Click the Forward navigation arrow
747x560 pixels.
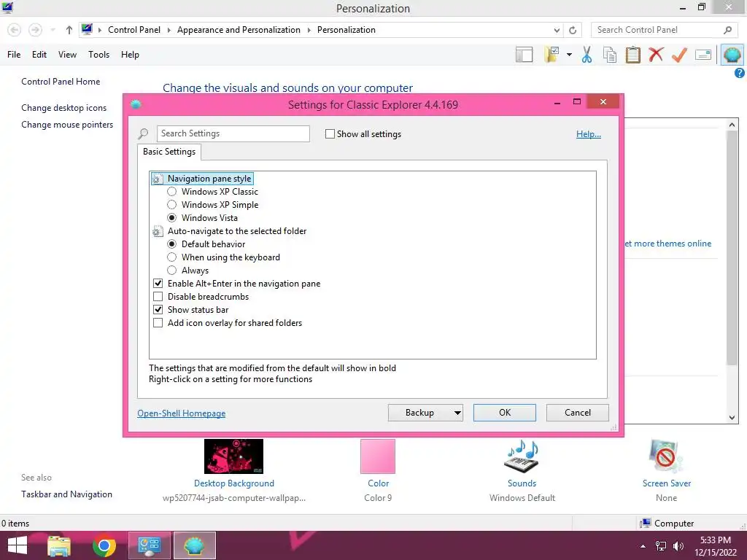pyautogui.click(x=35, y=30)
